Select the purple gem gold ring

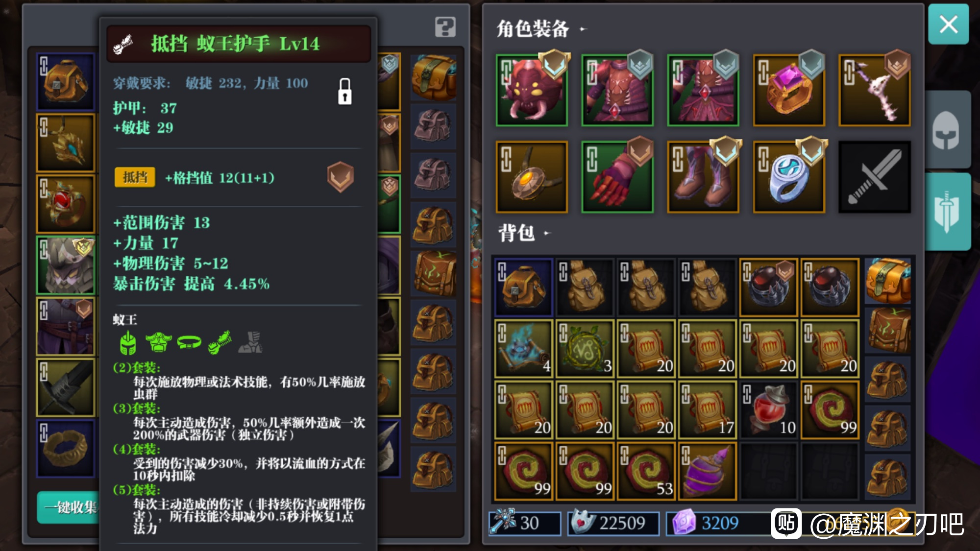coord(789,90)
